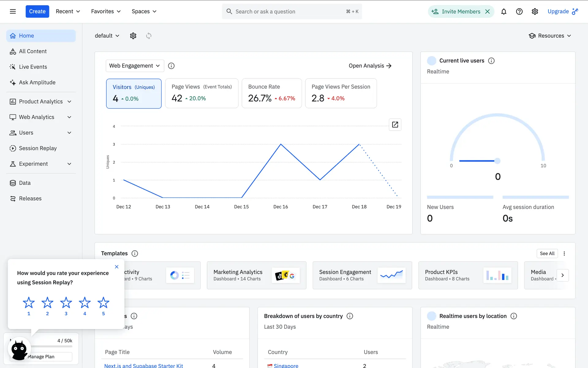588x368 pixels.
Task: Click the help question mark icon
Action: 519,12
